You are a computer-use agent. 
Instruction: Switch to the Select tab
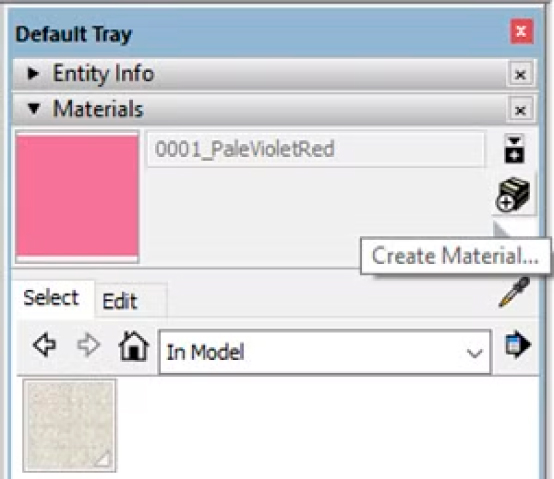[51, 298]
